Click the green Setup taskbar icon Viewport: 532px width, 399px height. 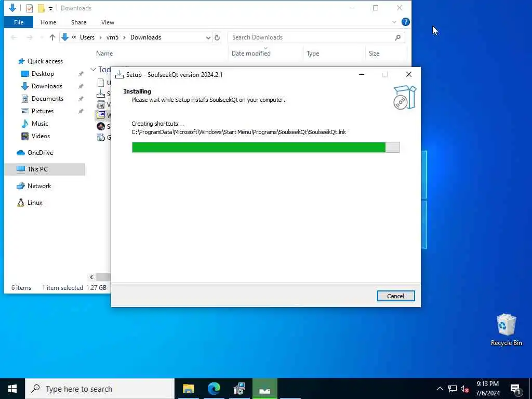[x=265, y=389]
